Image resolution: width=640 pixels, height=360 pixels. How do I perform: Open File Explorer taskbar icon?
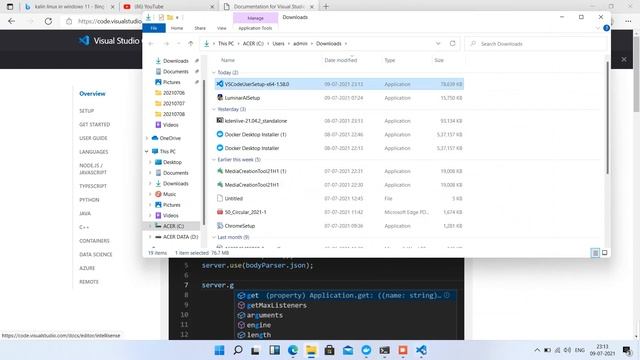[311, 350]
